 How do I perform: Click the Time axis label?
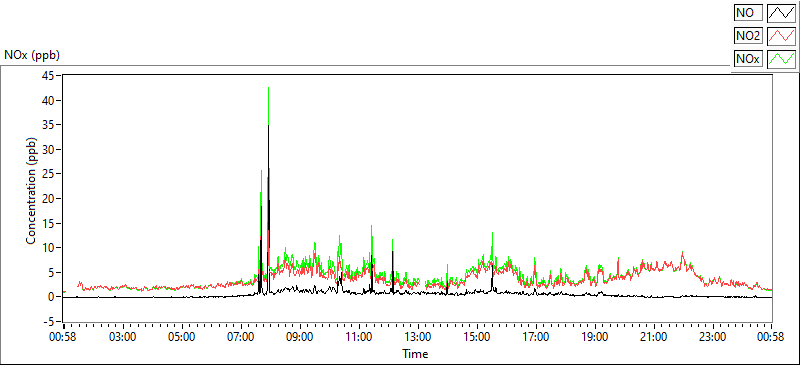coord(415,354)
